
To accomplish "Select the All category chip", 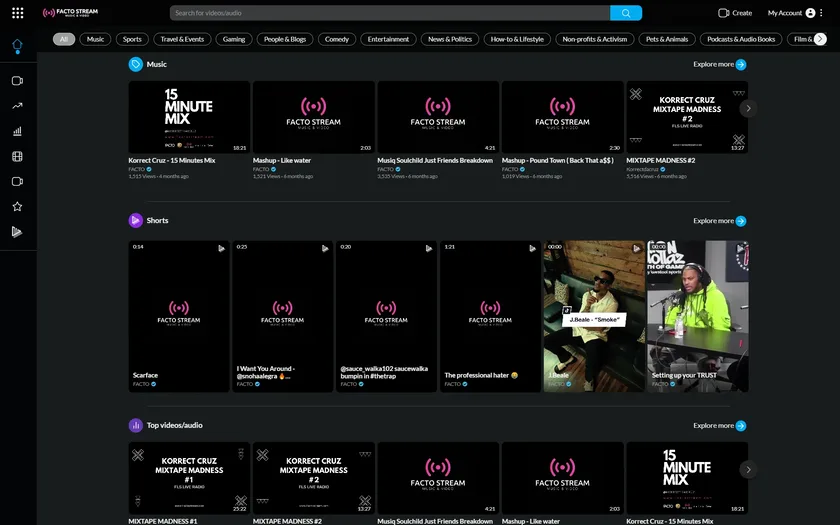I will point(64,39).
